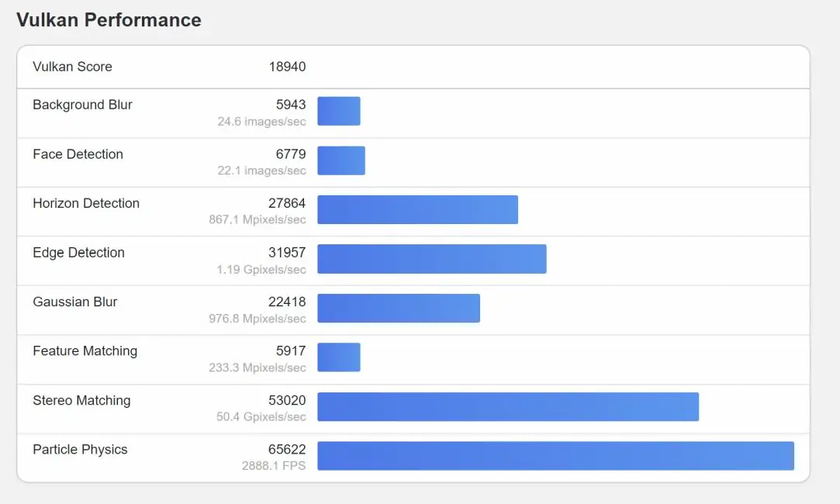Image resolution: width=840 pixels, height=504 pixels.
Task: Click the Gaussian Blur score bar
Action: [x=399, y=309]
